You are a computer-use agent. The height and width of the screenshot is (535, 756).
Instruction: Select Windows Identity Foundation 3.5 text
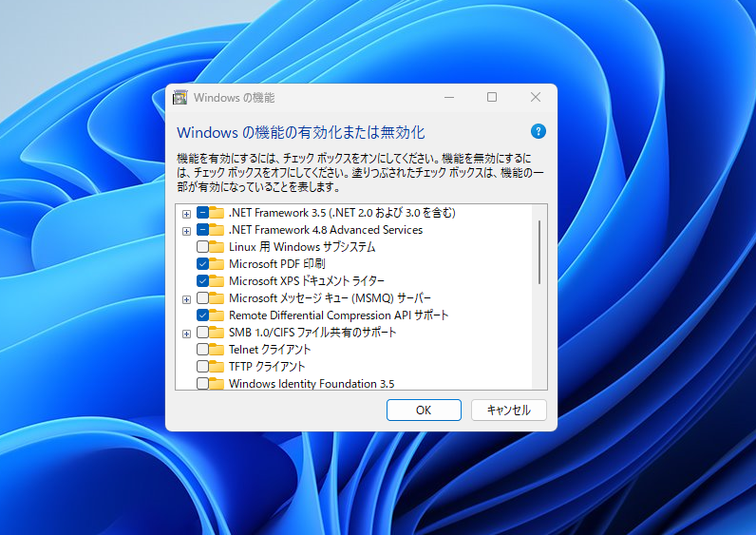point(312,384)
